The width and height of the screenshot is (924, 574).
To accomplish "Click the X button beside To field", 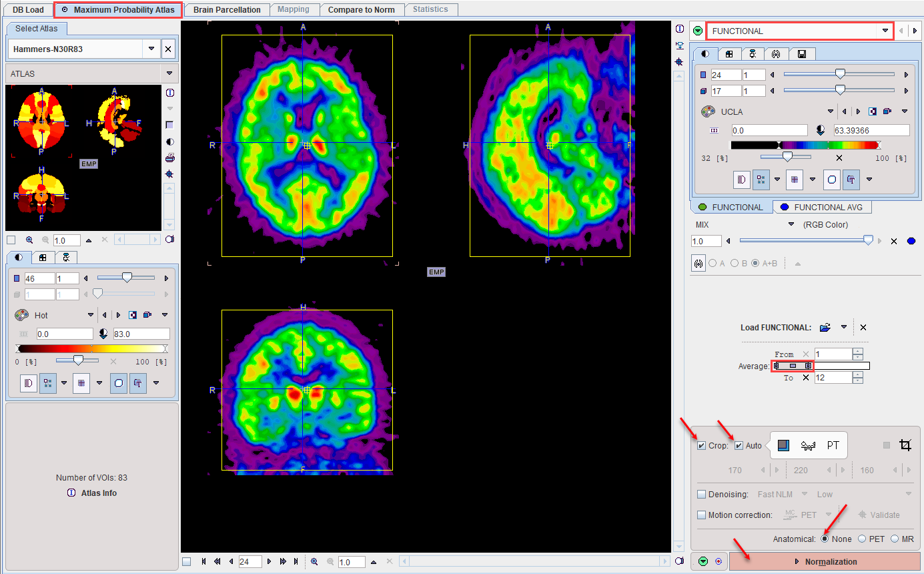I will 806,378.
